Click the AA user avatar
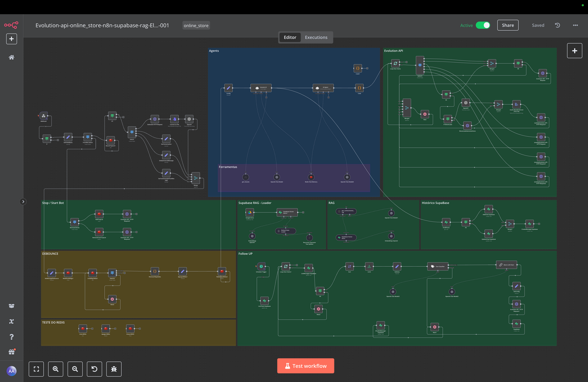Viewport: 588px width, 382px height. [x=11, y=371]
